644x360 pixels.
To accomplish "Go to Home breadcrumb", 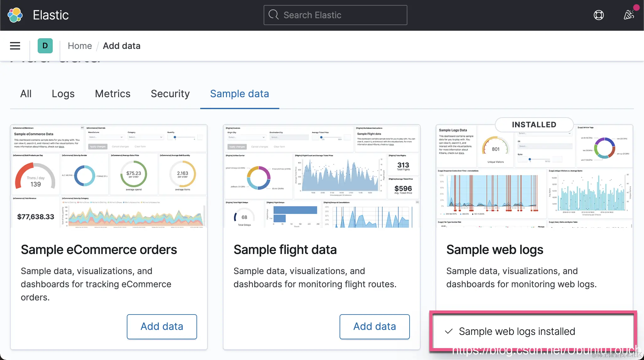I will 80,46.
